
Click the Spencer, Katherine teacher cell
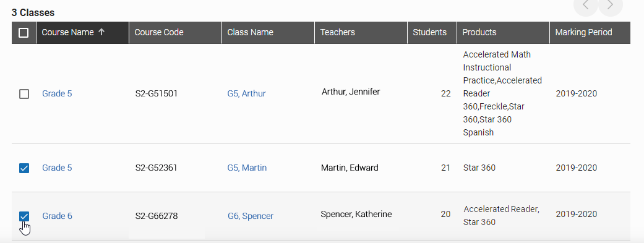(356, 215)
